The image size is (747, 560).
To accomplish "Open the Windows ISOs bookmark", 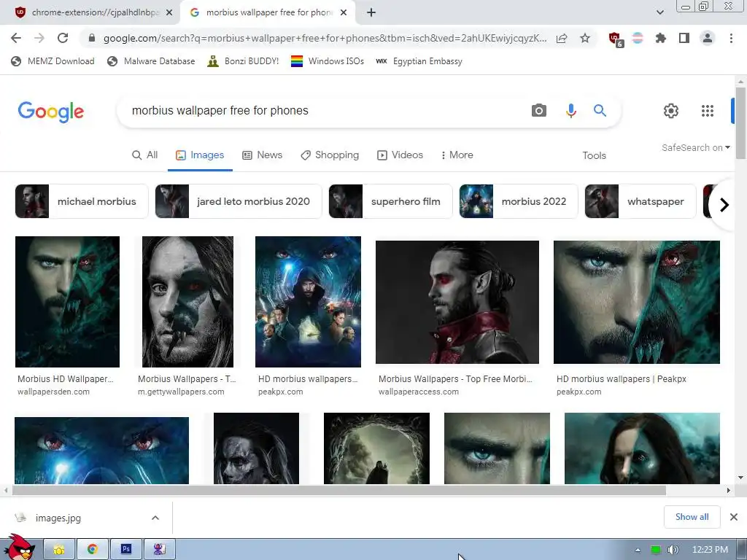I will [x=328, y=61].
